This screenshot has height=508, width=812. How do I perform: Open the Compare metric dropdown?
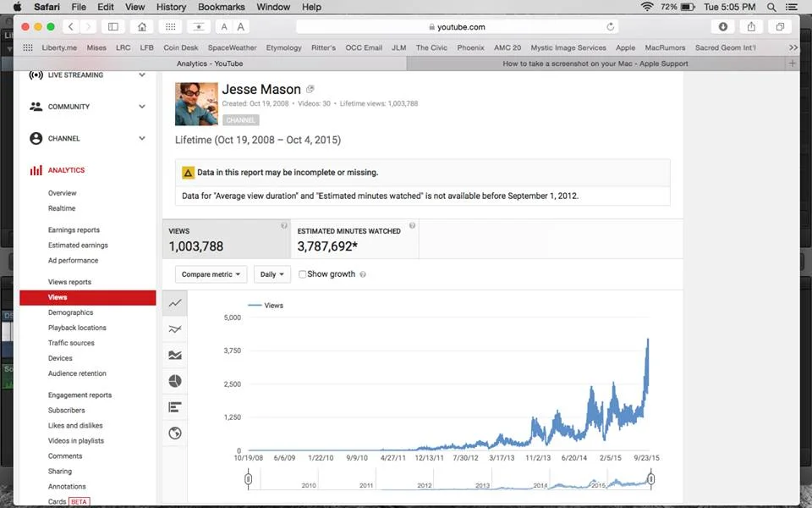point(211,274)
